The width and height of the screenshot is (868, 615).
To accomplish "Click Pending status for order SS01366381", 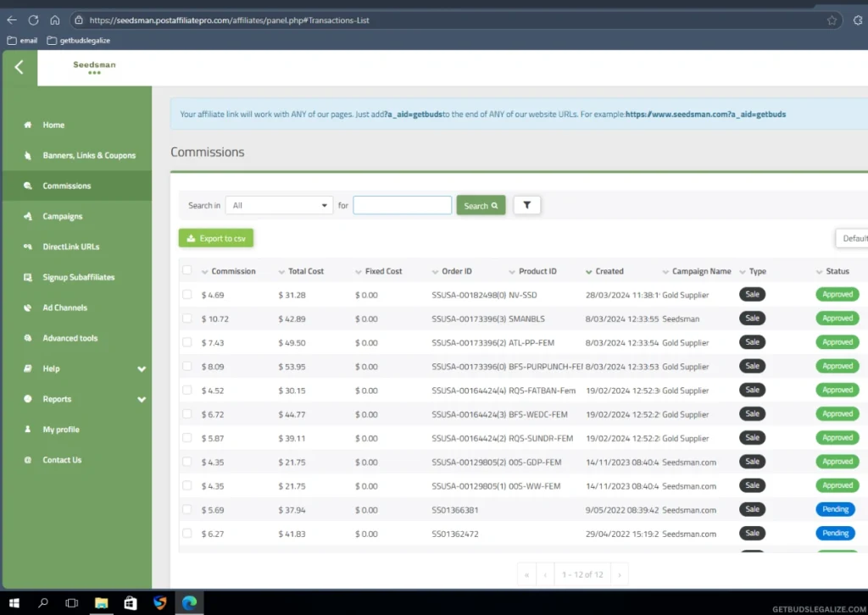I will click(835, 509).
